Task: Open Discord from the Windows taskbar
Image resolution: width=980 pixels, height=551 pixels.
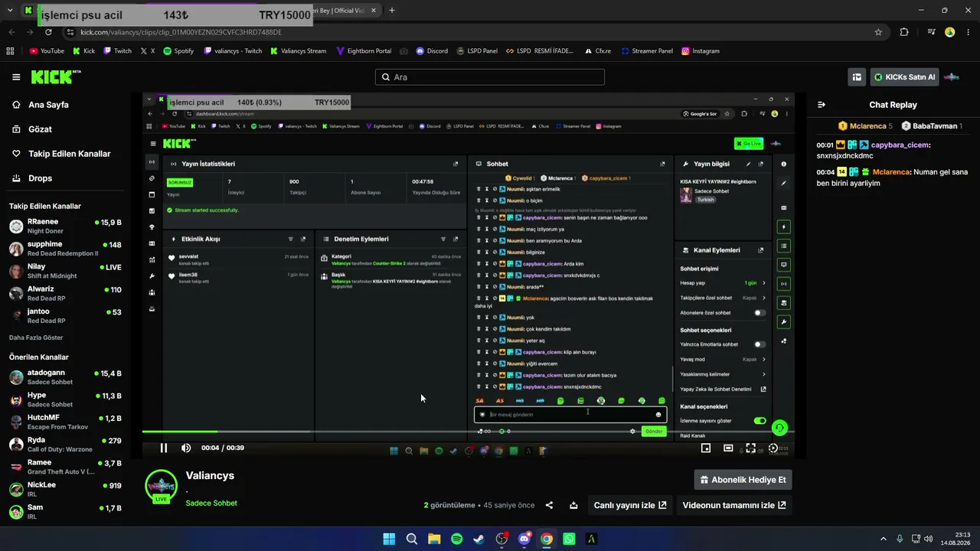Action: click(x=524, y=539)
